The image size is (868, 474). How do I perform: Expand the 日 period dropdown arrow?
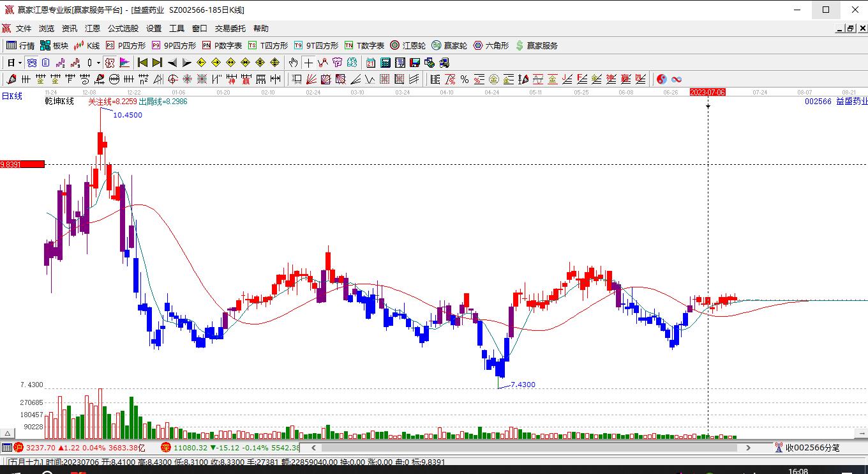click(x=20, y=63)
